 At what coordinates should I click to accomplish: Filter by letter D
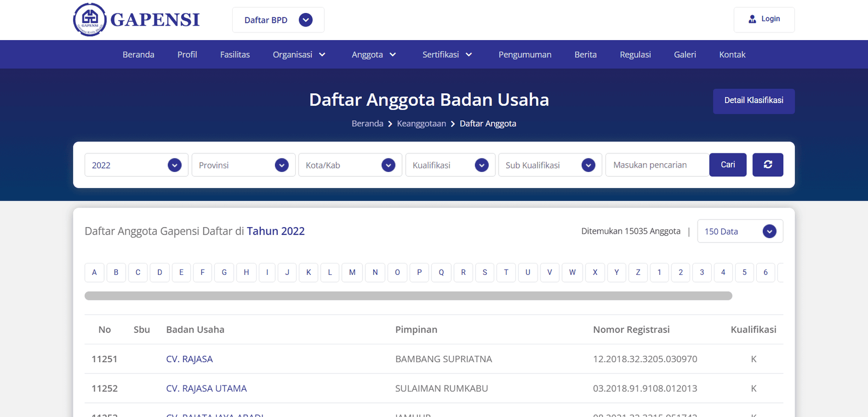(159, 272)
